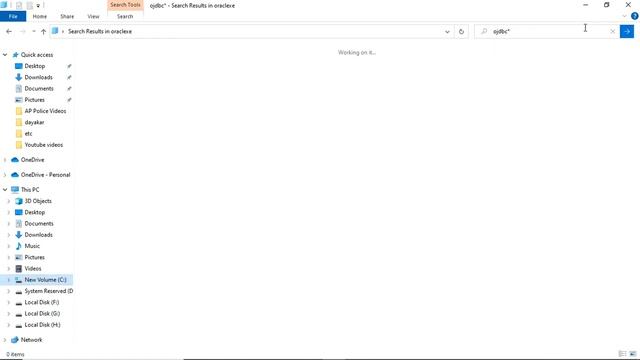640x360 pixels.
Task: Open pinned Downloads under Quick access
Action: pos(38,77)
